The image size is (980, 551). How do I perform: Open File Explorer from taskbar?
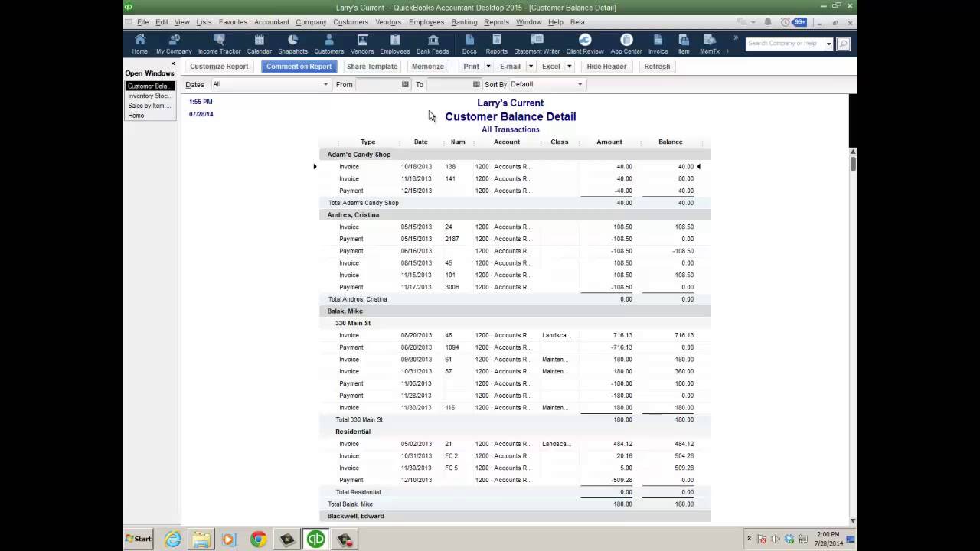pyautogui.click(x=201, y=540)
